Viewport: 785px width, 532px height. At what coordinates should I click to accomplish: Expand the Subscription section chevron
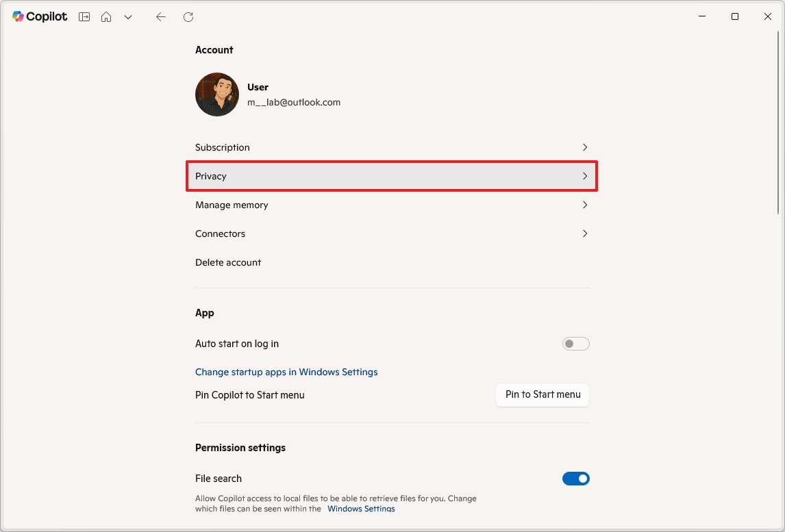pyautogui.click(x=585, y=147)
